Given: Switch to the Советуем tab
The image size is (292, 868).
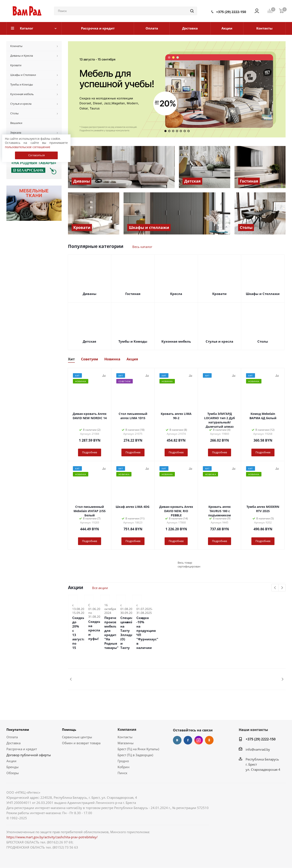Looking at the screenshot, I should pos(89,359).
